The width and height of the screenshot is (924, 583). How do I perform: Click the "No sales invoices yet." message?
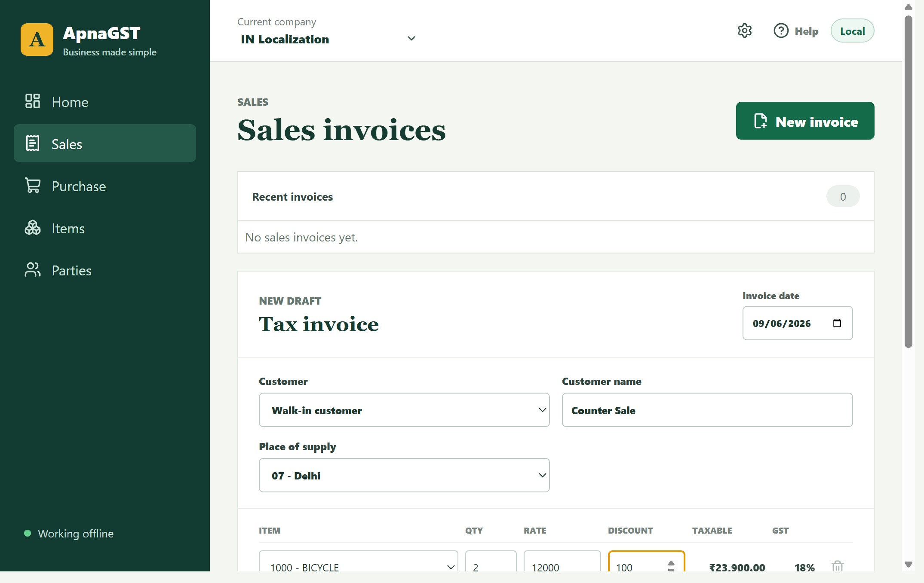coord(301,237)
